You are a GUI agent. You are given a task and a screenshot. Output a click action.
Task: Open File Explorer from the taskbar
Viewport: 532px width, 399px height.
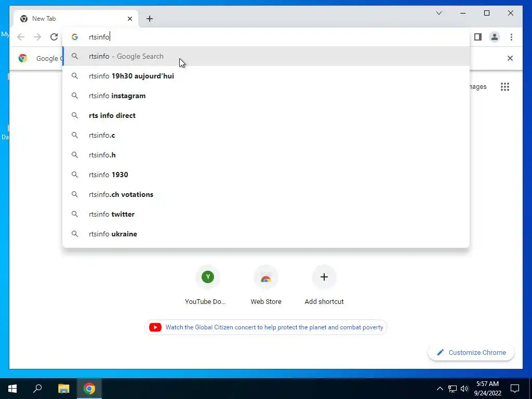[x=63, y=389]
